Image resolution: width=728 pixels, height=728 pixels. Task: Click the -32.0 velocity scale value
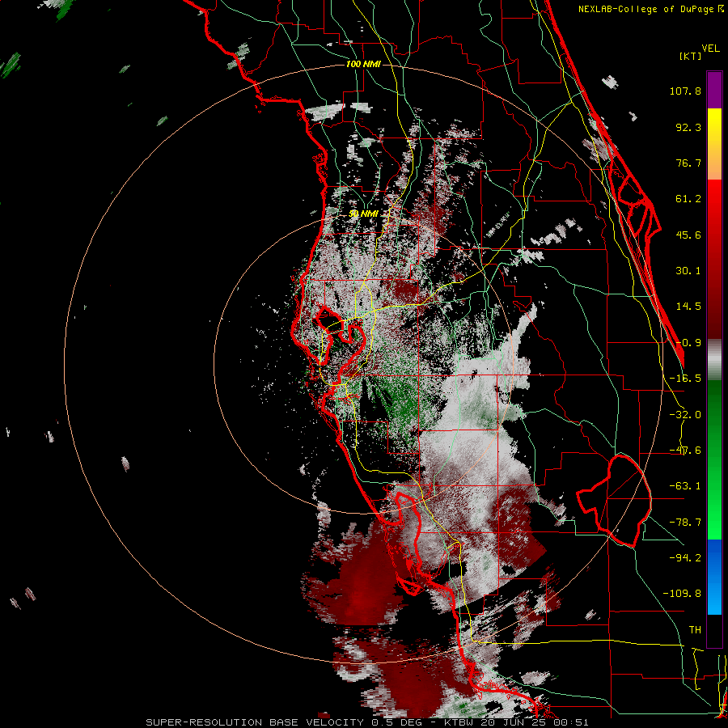pyautogui.click(x=685, y=415)
